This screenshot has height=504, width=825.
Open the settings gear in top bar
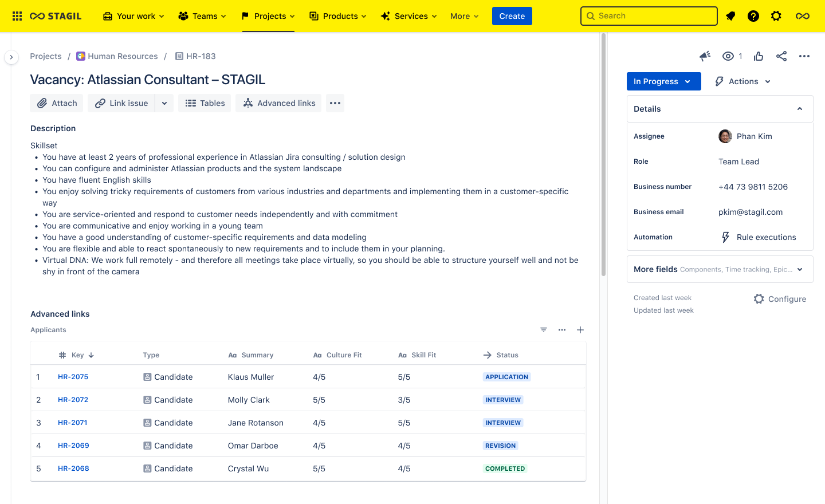[x=776, y=16]
